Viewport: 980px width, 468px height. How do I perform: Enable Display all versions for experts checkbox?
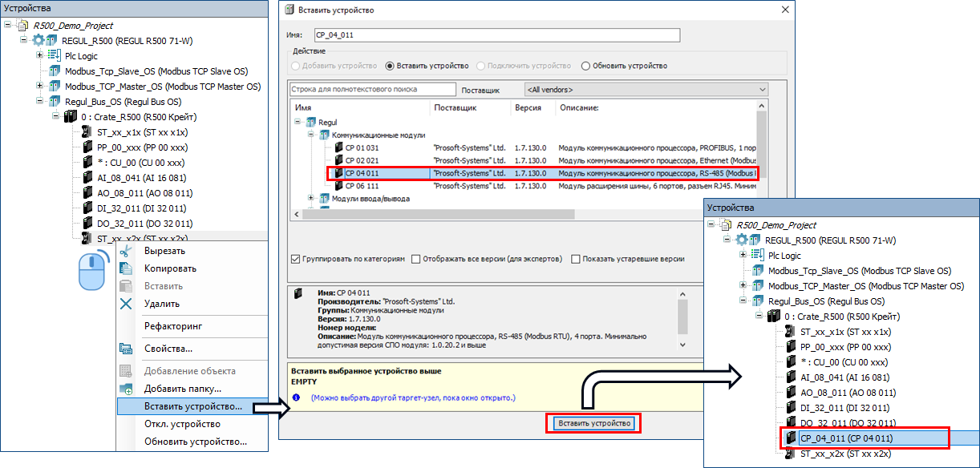(x=415, y=259)
